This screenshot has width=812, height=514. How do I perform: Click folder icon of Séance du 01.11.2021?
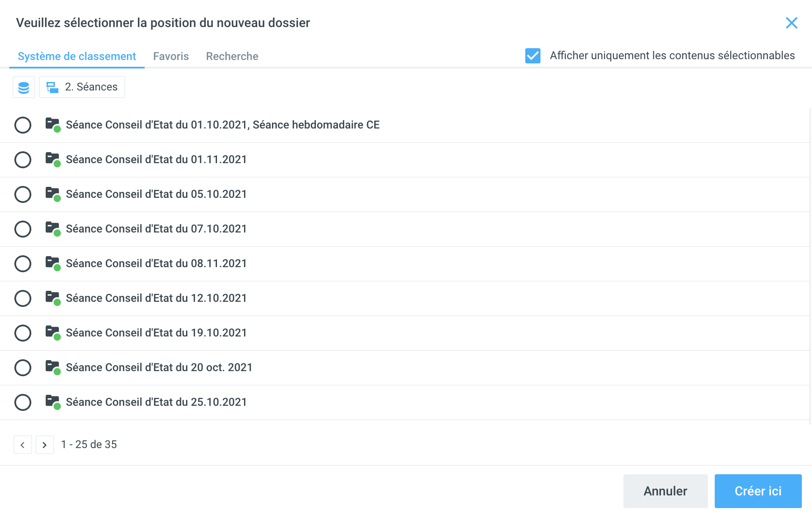[x=52, y=159]
